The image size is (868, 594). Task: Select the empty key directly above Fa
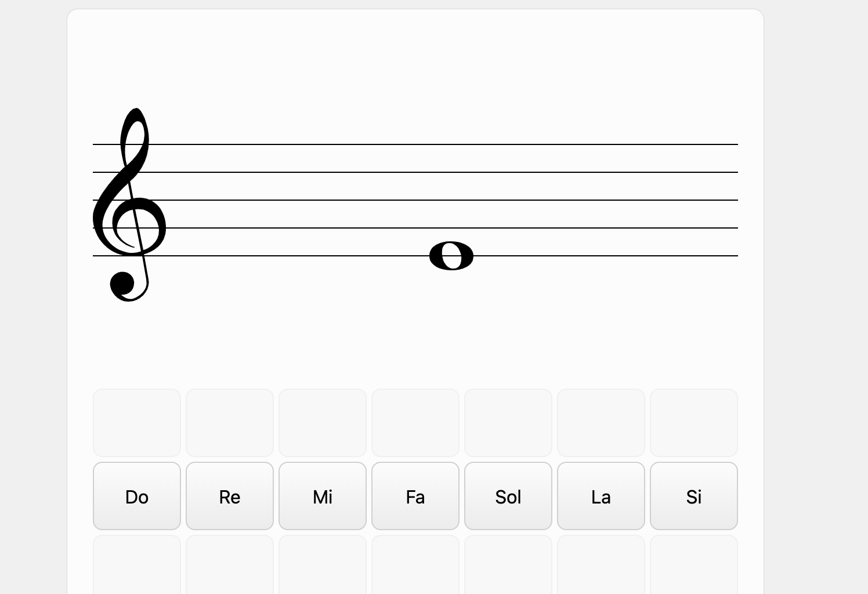tap(415, 423)
